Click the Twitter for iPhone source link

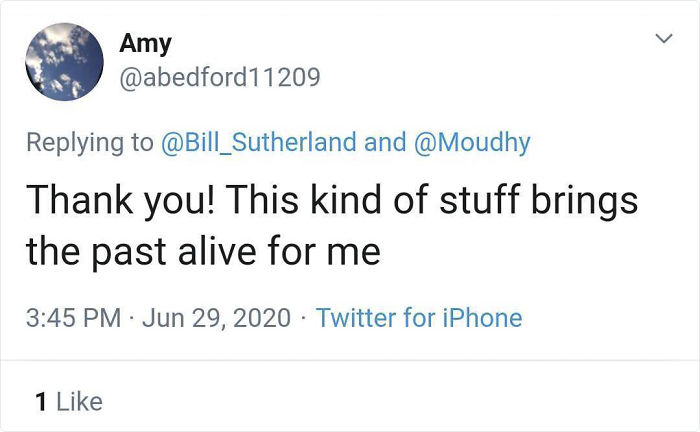click(x=418, y=318)
